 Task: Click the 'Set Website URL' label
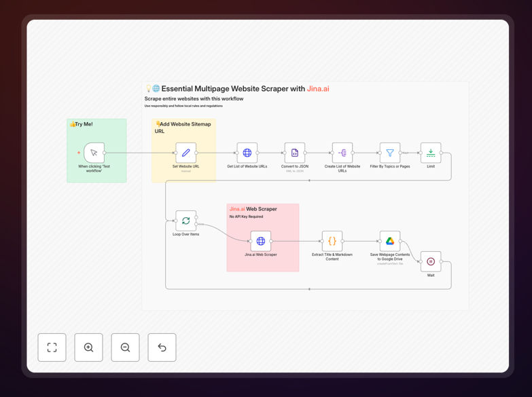coord(186,166)
